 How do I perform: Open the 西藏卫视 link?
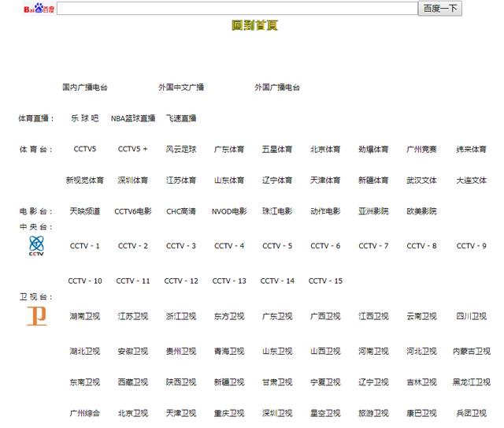pos(133,382)
